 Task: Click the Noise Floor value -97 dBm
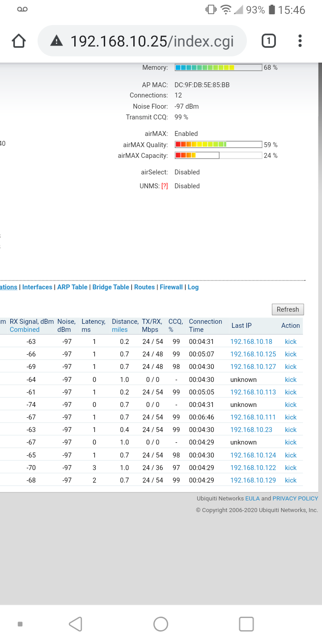coord(186,106)
